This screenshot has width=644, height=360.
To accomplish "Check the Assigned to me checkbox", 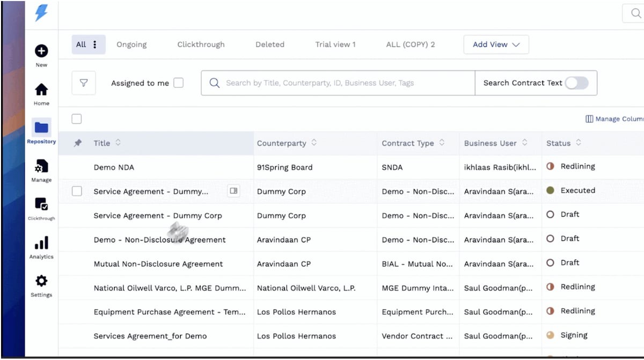I will pos(178,83).
